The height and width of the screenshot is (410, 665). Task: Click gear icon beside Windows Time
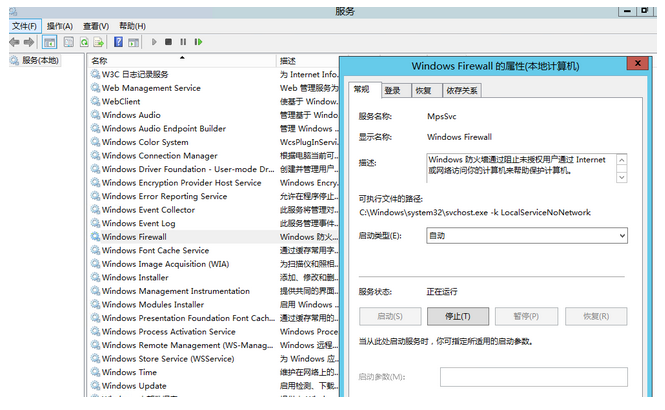(x=95, y=371)
